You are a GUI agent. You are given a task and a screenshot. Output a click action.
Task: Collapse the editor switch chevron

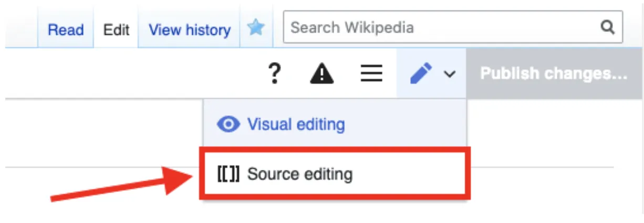[449, 74]
